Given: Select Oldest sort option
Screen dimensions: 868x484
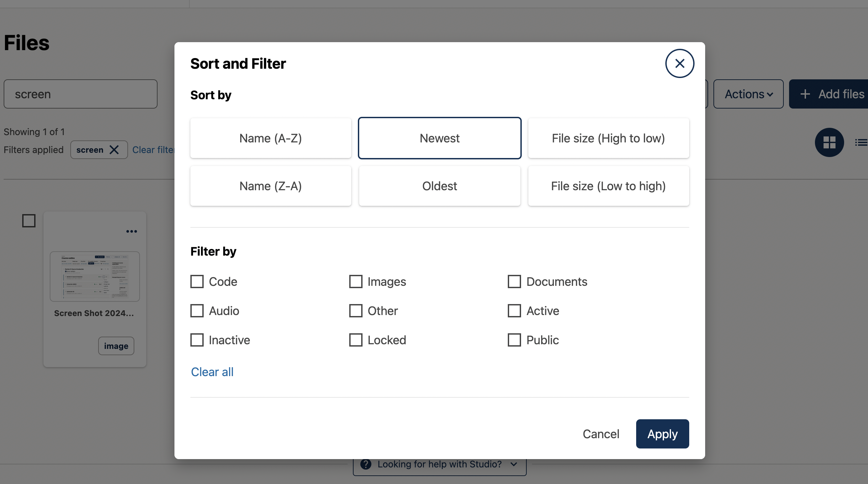Looking at the screenshot, I should (x=439, y=186).
